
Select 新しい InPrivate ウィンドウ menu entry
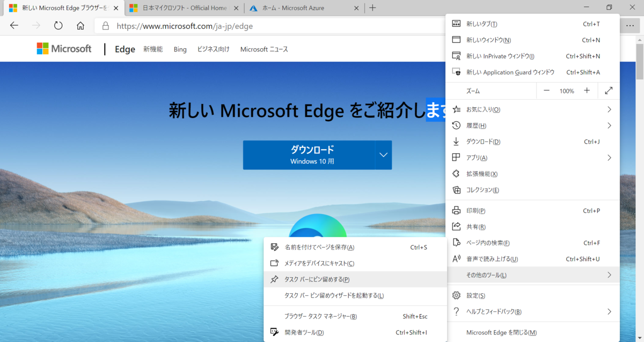click(x=533, y=56)
